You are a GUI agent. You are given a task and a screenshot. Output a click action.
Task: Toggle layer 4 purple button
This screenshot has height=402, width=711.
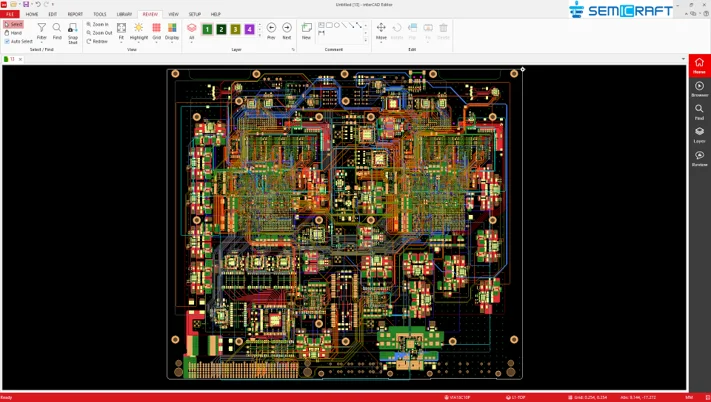coord(249,30)
